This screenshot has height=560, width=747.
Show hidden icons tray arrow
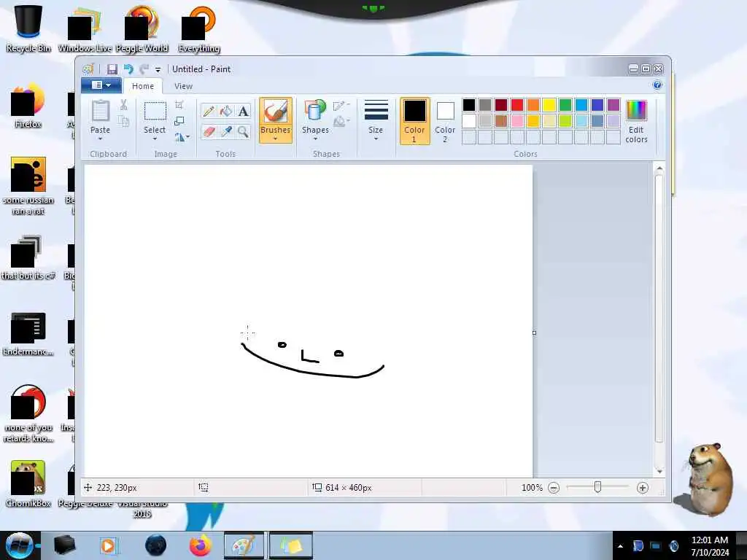pyautogui.click(x=620, y=546)
